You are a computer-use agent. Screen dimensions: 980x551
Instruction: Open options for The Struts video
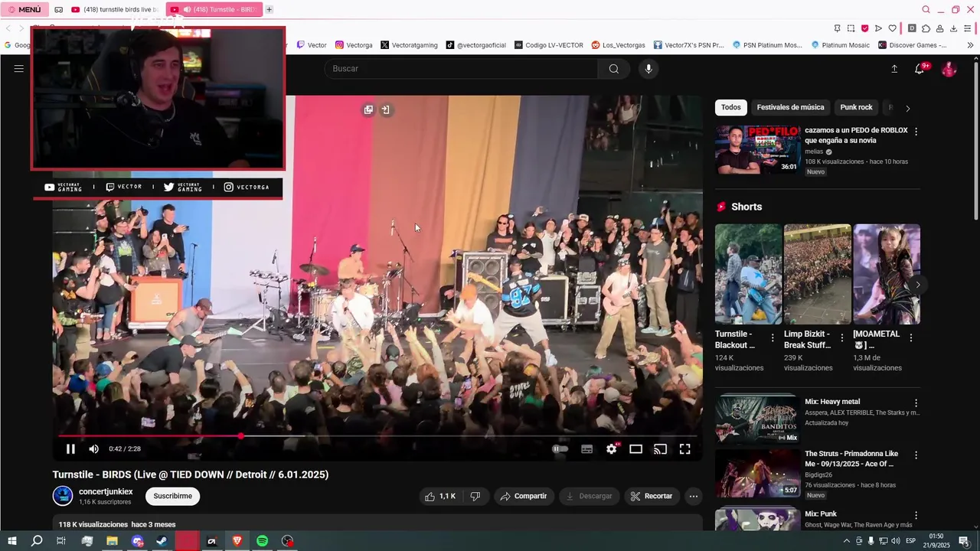click(916, 455)
